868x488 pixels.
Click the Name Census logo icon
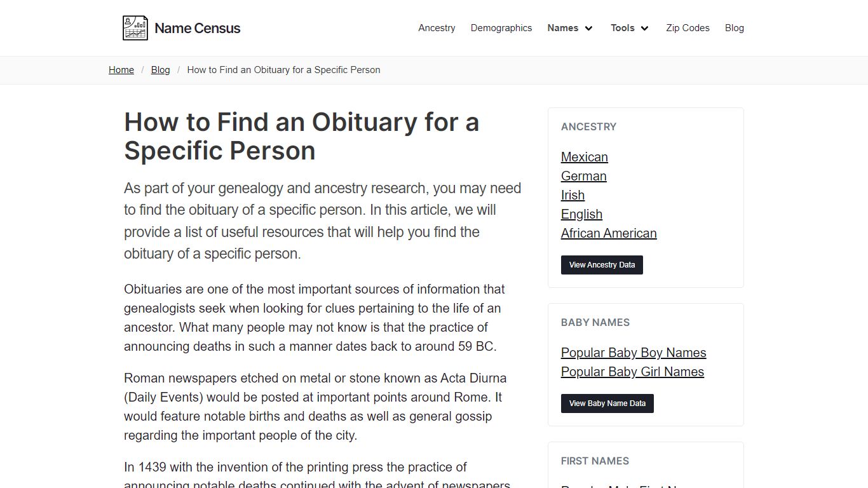pyautogui.click(x=135, y=28)
